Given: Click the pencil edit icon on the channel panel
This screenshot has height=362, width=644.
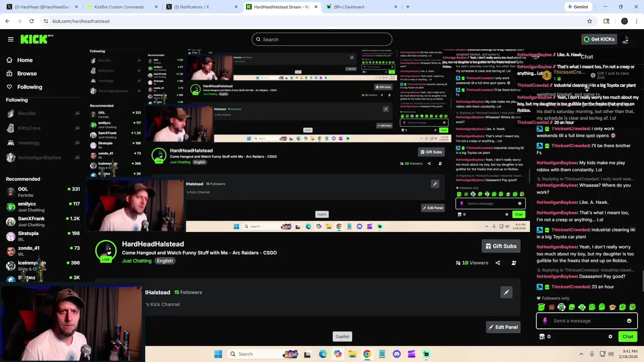Looking at the screenshot, I should pos(506,292).
